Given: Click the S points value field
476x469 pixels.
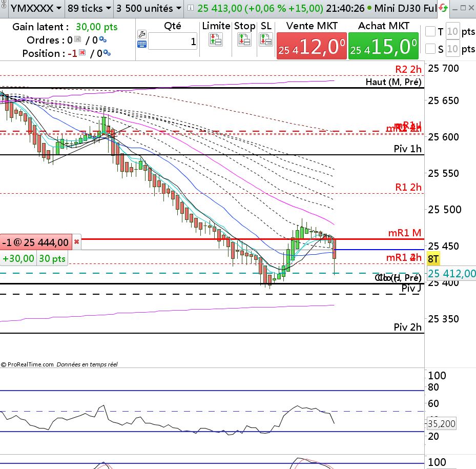Looking at the screenshot, I should [452, 49].
